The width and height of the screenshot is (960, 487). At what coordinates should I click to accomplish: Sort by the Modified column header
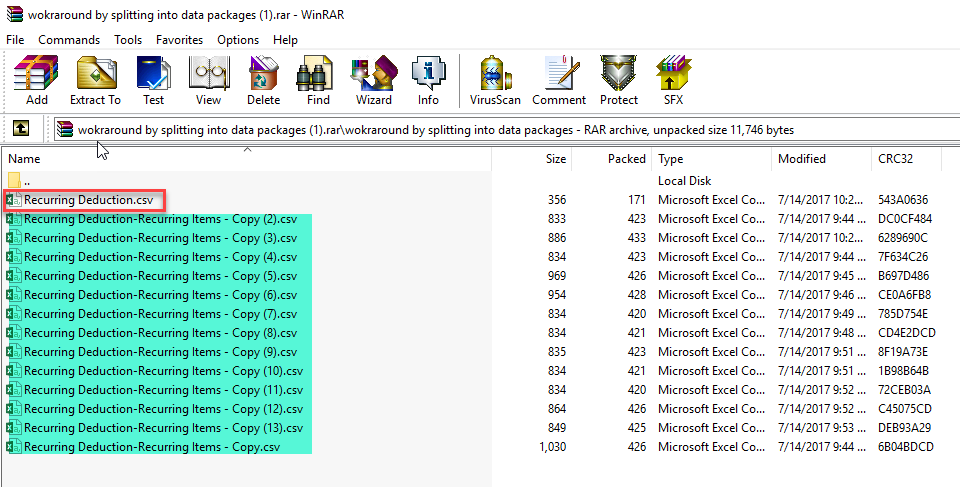pyautogui.click(x=820, y=159)
